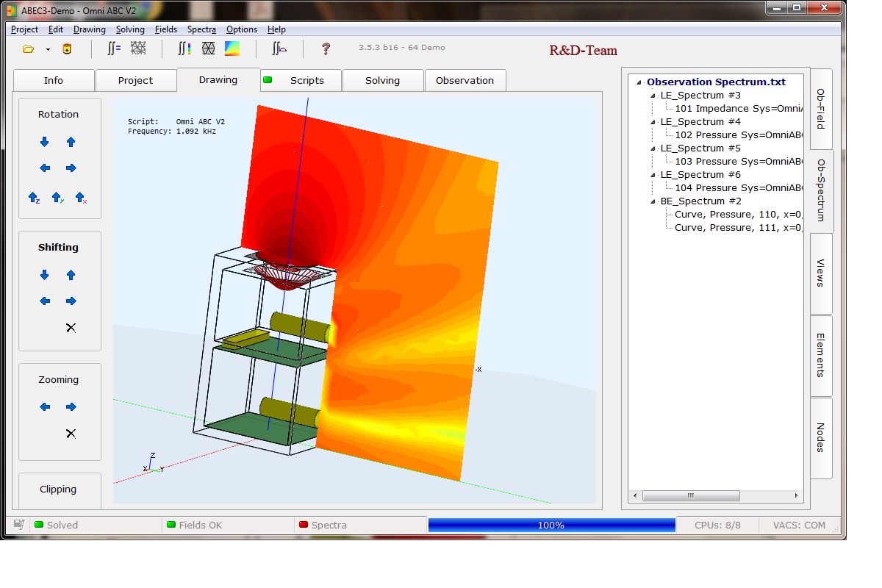Open the Spectra menu
Viewport: 882px width, 588px height.
[x=201, y=29]
